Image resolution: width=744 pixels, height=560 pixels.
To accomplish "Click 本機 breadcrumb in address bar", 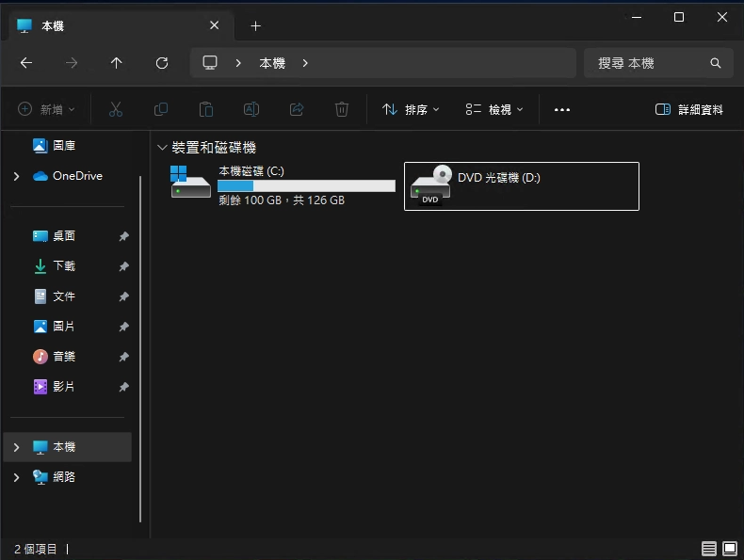I will coord(272,63).
